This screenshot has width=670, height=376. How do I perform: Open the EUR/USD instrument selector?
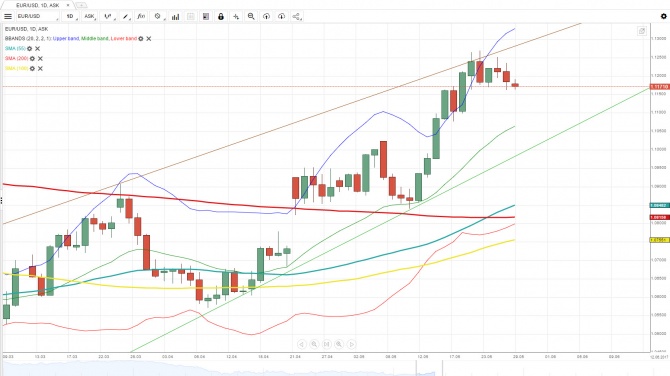pos(38,16)
